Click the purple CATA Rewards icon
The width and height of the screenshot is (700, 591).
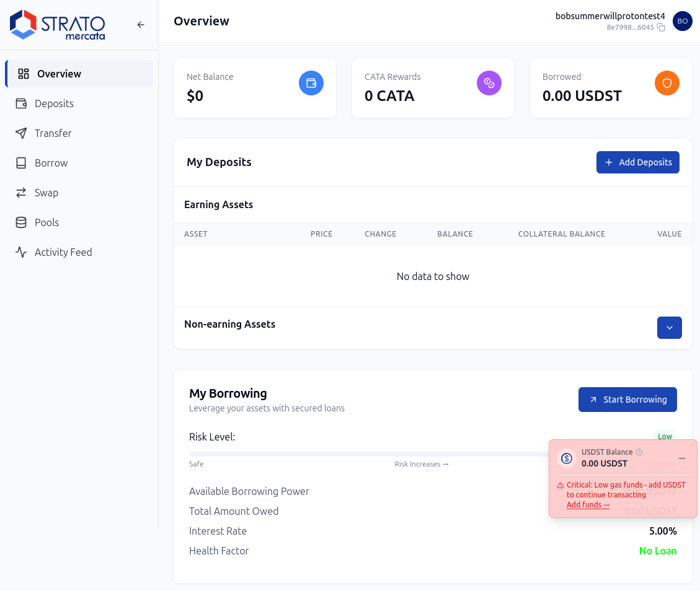[489, 82]
